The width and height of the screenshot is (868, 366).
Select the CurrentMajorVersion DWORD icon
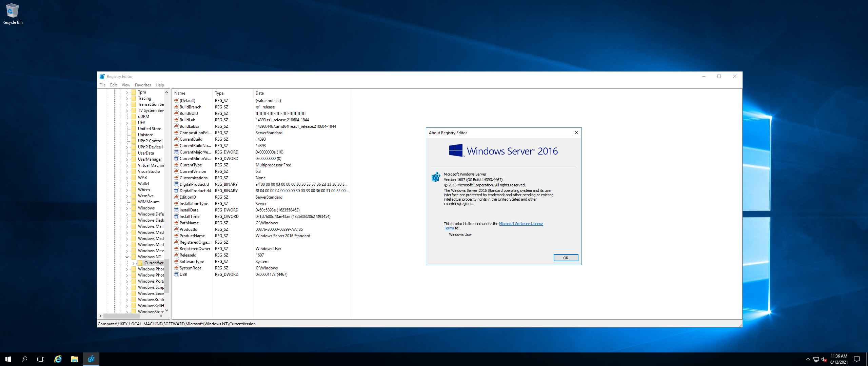click(x=176, y=152)
